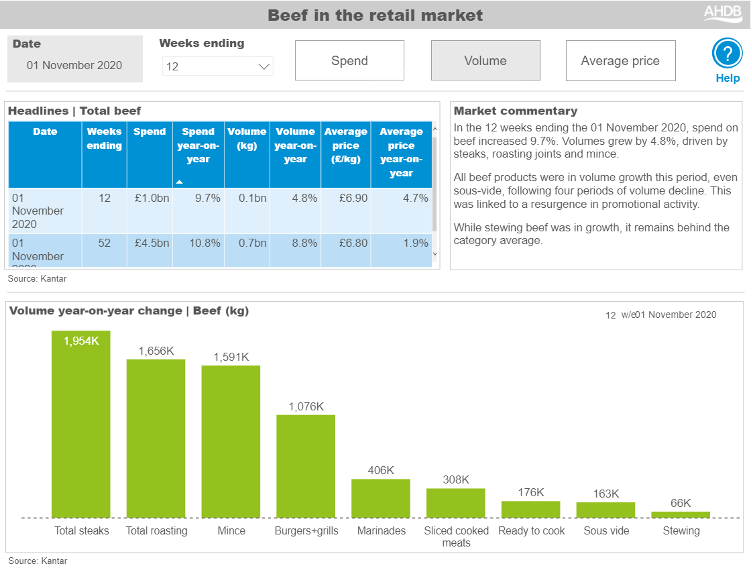The height and width of the screenshot is (570, 752).
Task: Click the headlines table scroll up arrow
Action: pyautogui.click(x=434, y=128)
